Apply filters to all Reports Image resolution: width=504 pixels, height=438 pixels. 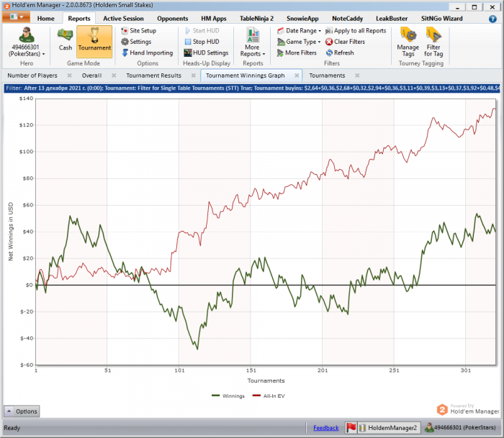355,31
